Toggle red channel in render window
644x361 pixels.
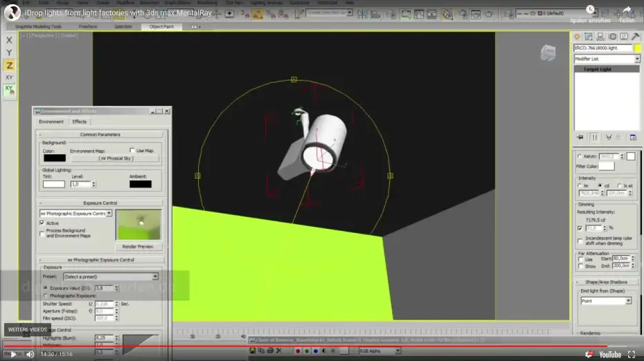coord(298,351)
